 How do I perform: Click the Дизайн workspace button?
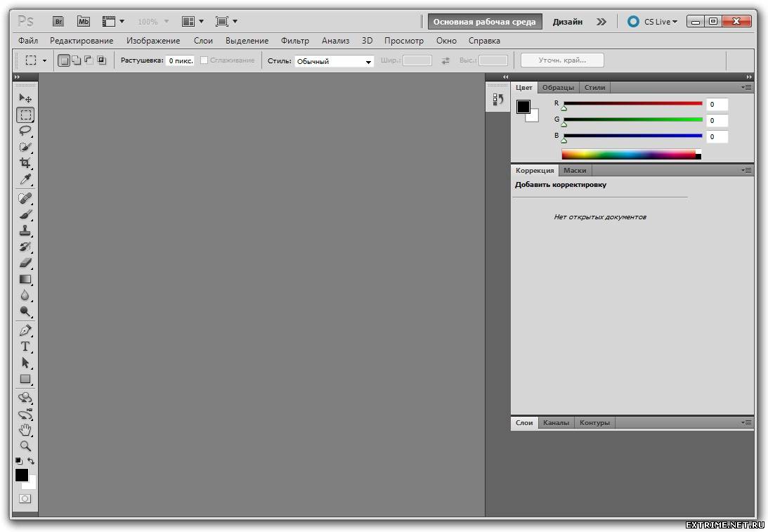coord(567,22)
